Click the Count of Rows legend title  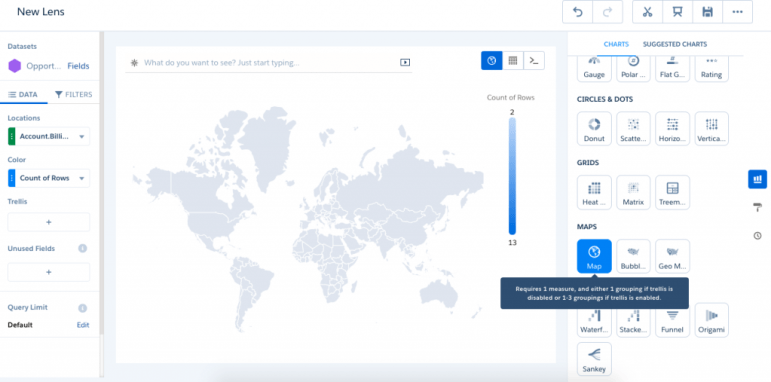510,97
